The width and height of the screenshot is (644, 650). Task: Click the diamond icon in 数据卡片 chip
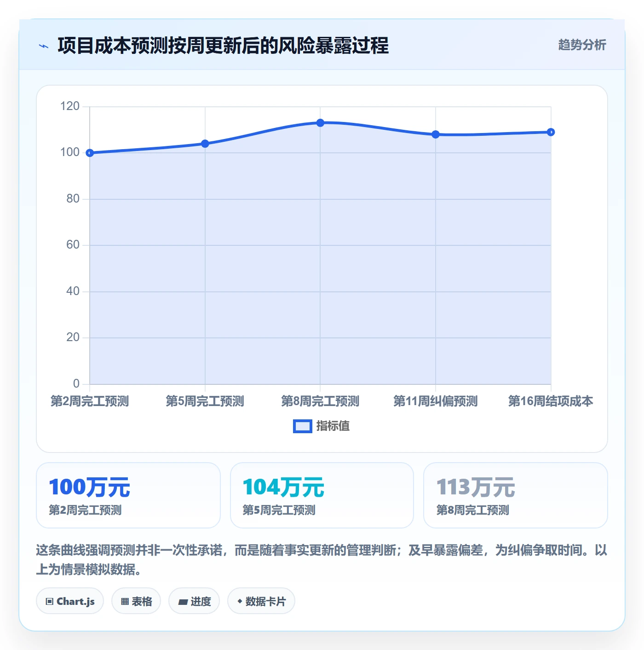coord(240,601)
